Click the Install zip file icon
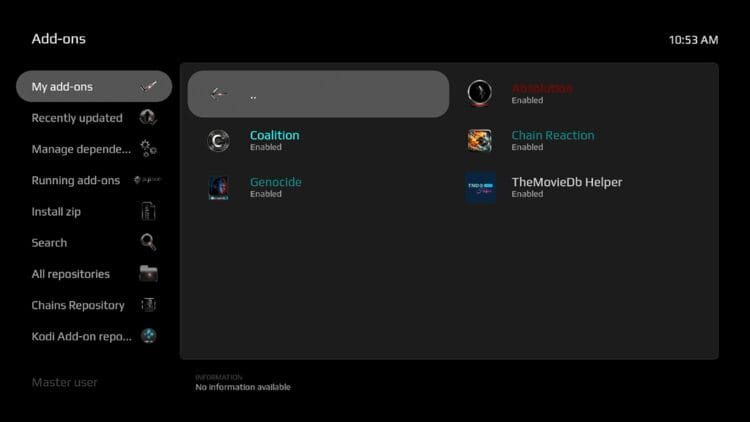This screenshot has height=422, width=750. point(148,211)
